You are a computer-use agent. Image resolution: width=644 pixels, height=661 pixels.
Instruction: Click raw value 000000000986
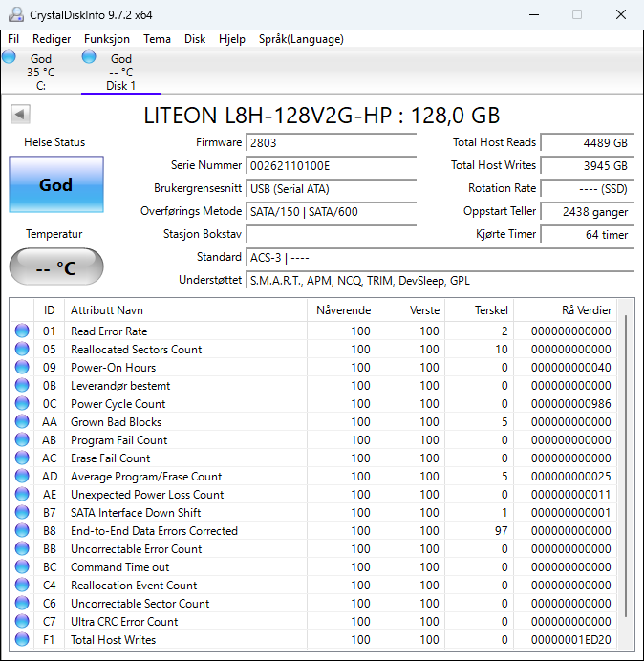click(571, 404)
